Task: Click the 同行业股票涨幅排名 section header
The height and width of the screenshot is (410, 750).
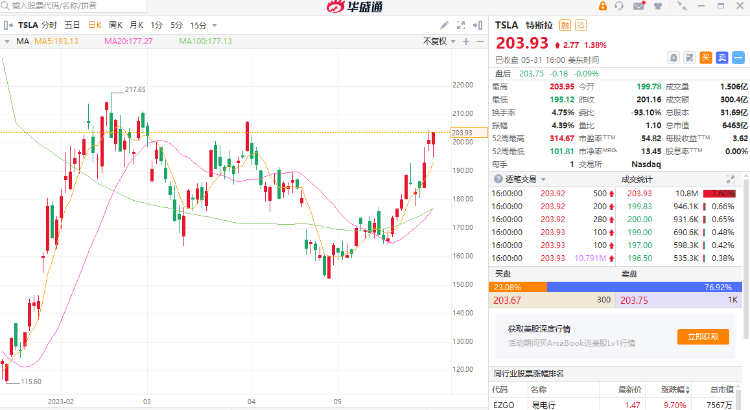Action: (529, 374)
